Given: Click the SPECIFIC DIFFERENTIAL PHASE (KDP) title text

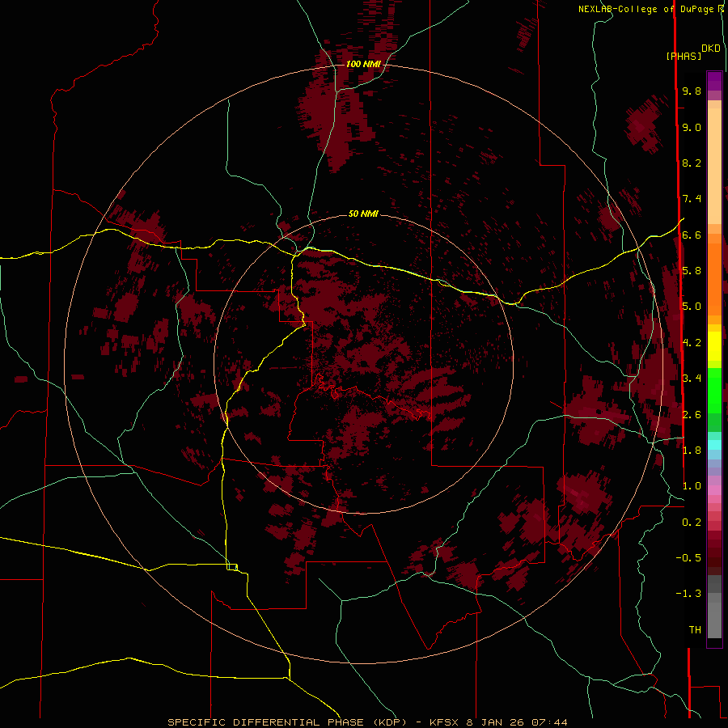Looking at the screenshot, I should (287, 722).
